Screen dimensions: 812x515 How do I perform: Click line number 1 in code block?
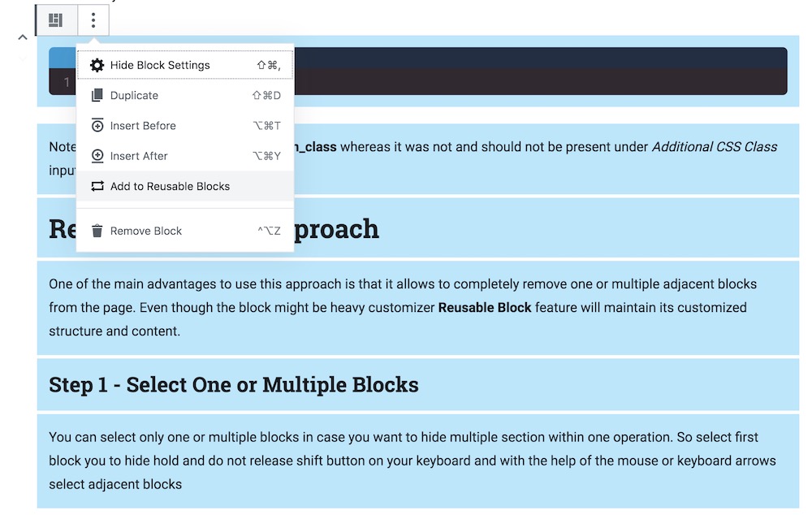click(67, 82)
